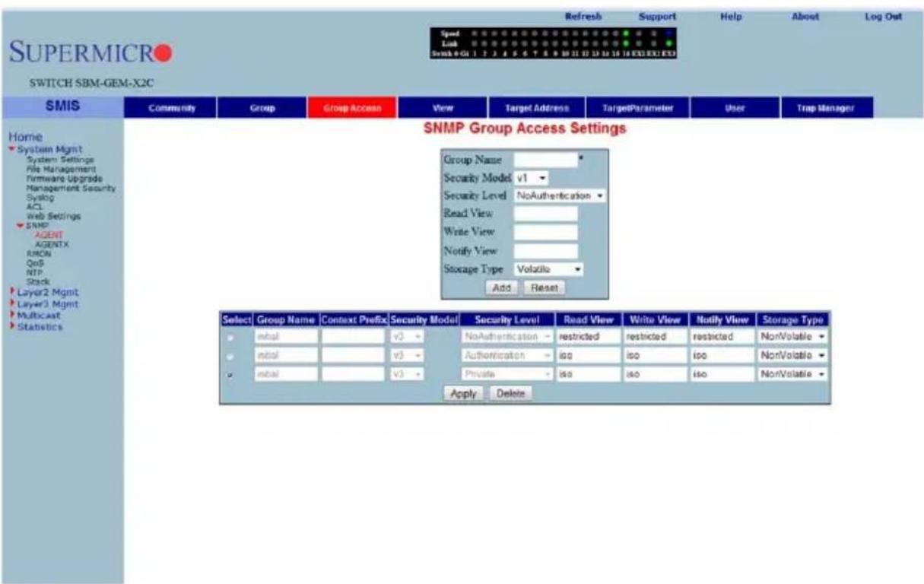Open the View tab
Image resolution: width=924 pixels, height=584 pixels.
pyautogui.click(x=442, y=109)
